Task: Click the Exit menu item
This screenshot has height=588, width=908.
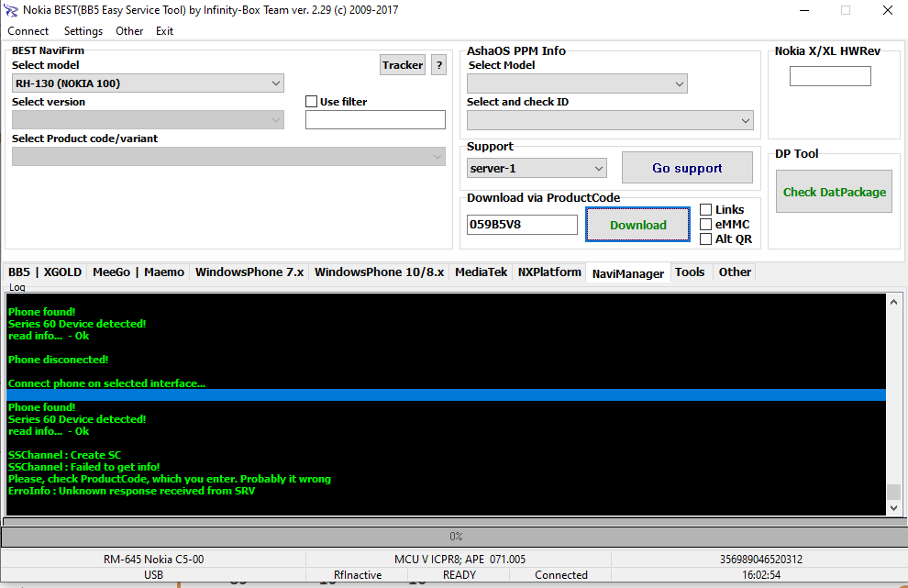Action: (164, 31)
